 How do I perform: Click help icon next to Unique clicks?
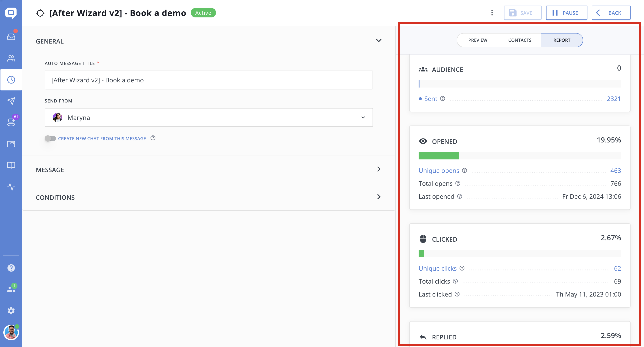click(x=462, y=268)
